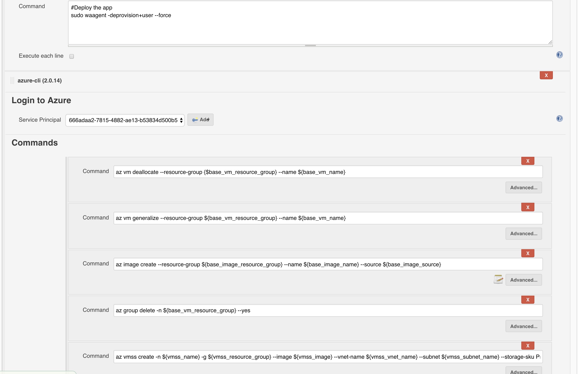Remove the az group delete command
The width and height of the screenshot is (588, 374).
click(528, 300)
